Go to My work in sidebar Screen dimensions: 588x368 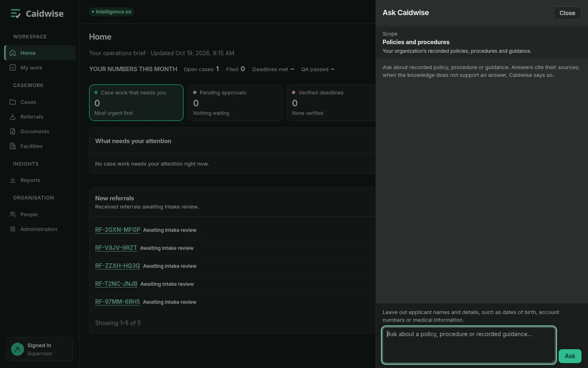point(40,67)
